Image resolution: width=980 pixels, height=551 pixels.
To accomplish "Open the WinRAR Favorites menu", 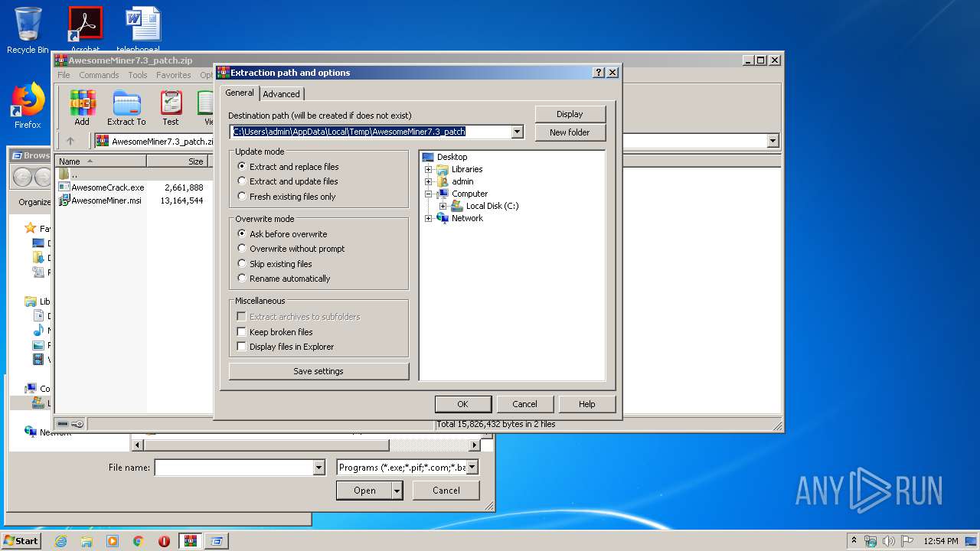I will pyautogui.click(x=174, y=75).
